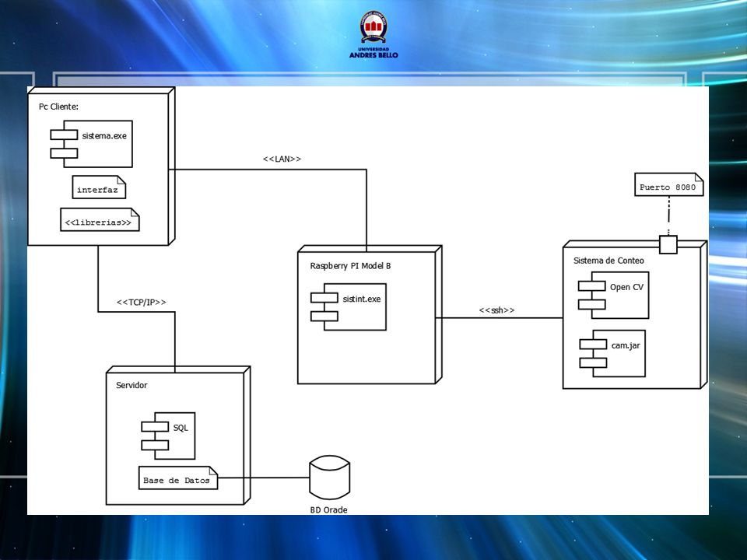The image size is (747, 560).
Task: Click the <<TCP/IP>> connection label
Action: coord(142,303)
